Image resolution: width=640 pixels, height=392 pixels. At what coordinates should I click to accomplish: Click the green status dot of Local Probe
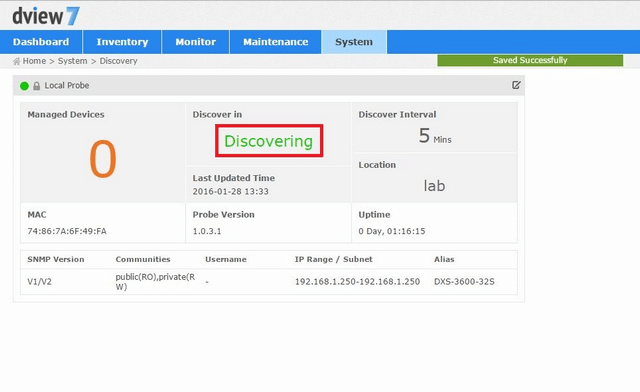pyautogui.click(x=24, y=86)
